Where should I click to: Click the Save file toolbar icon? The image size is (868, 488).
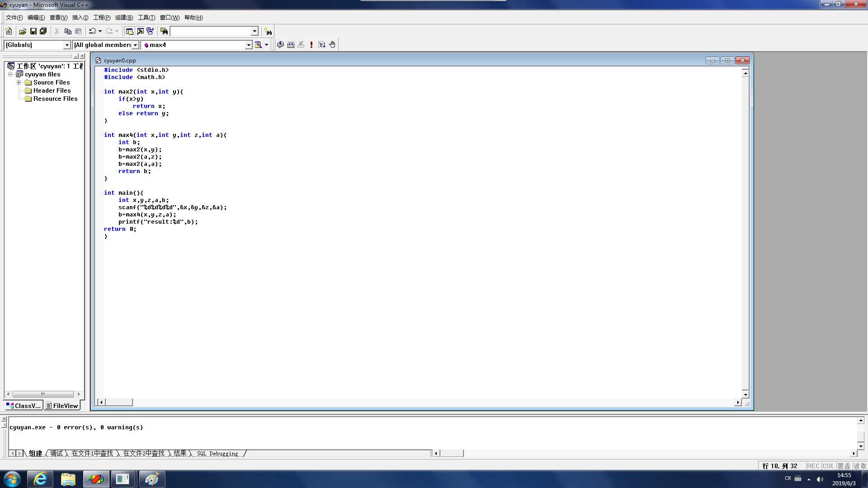[x=33, y=30]
